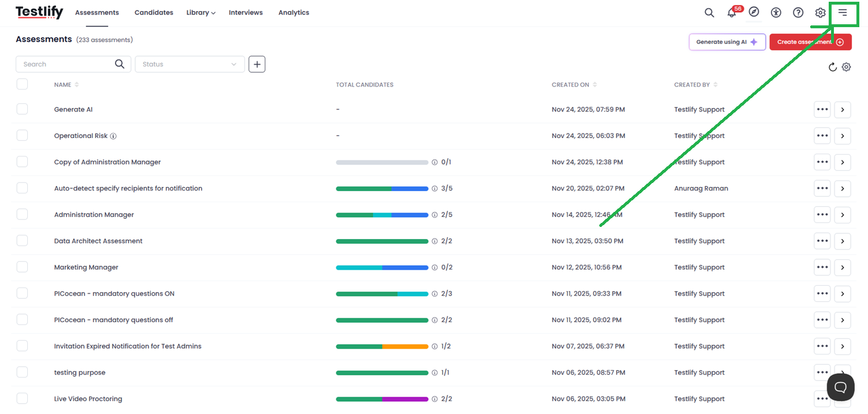Open the live chat support widget
Viewport: 868px width, 414px height.
840,387
